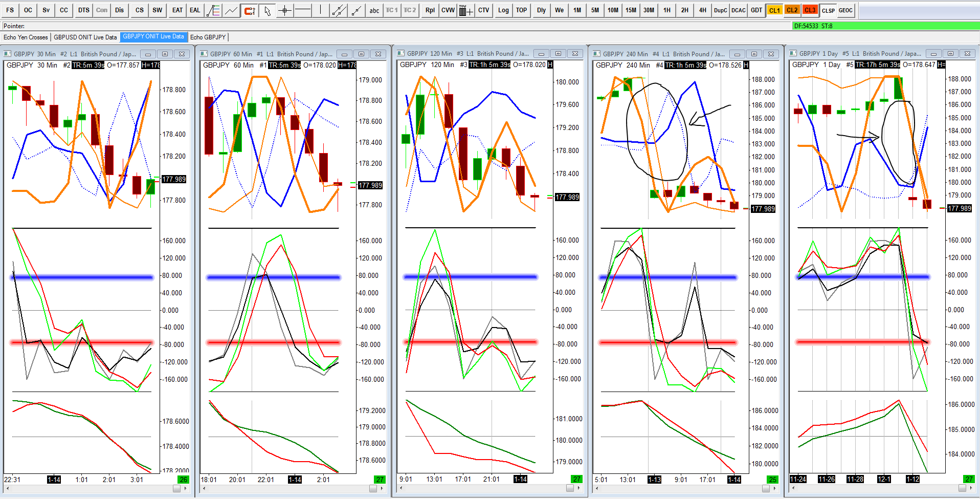Click the DCAC toolbar button
The width and height of the screenshot is (980, 499).
coord(739,10)
